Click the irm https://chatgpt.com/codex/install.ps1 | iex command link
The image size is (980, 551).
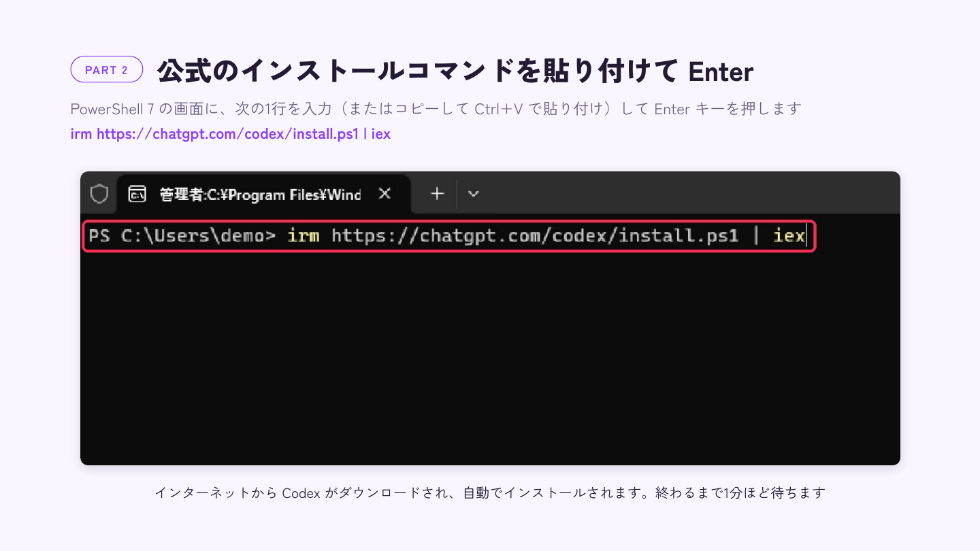231,134
